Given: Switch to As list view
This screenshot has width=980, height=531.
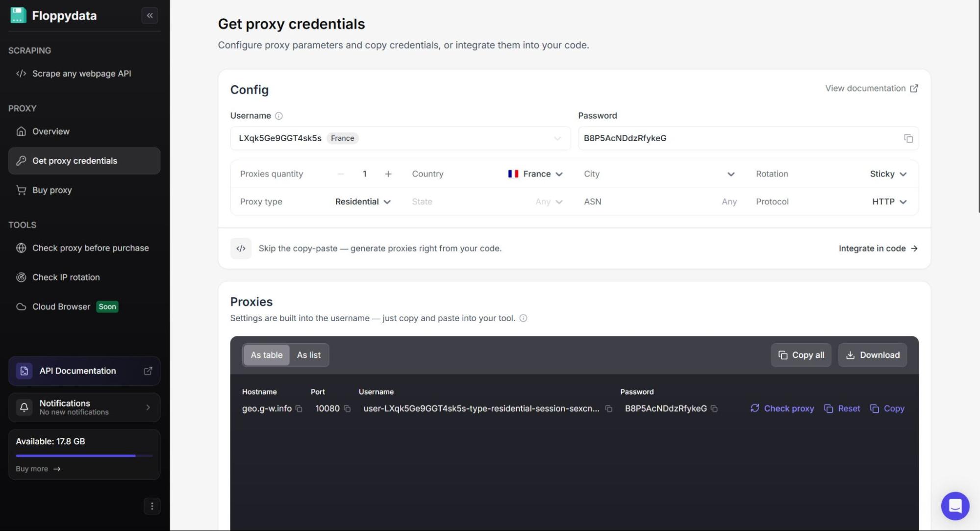Looking at the screenshot, I should (309, 355).
